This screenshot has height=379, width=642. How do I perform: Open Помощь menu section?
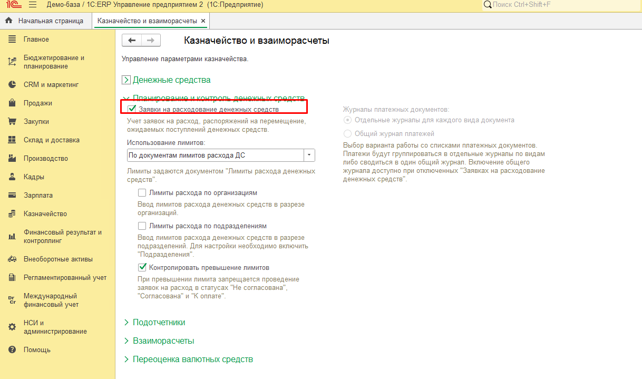37,350
